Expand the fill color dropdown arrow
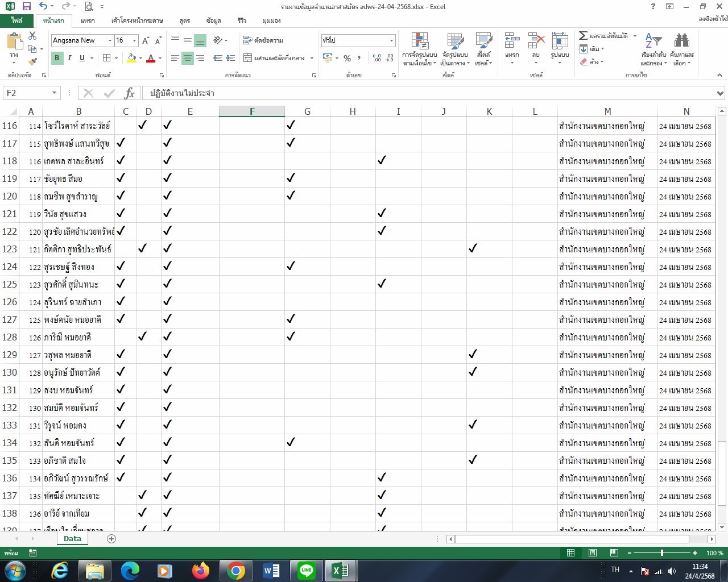The height and width of the screenshot is (582, 728). [x=141, y=58]
